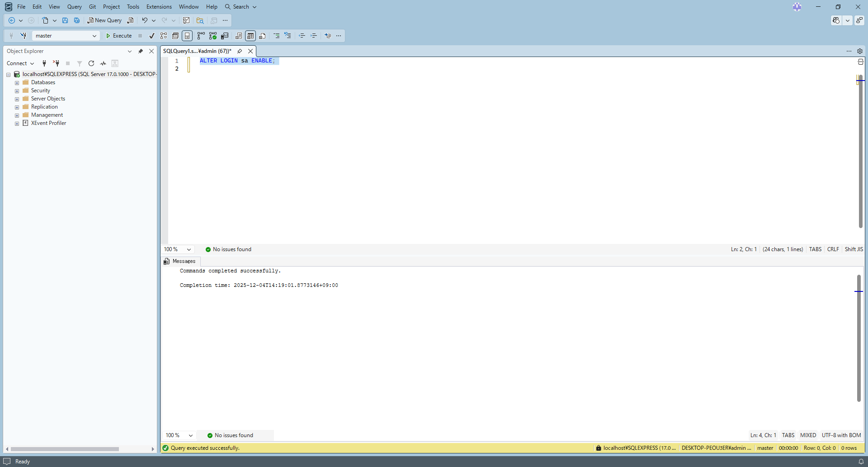This screenshot has width=868, height=467.
Task: Expand the Databases folder node
Action: point(17,83)
